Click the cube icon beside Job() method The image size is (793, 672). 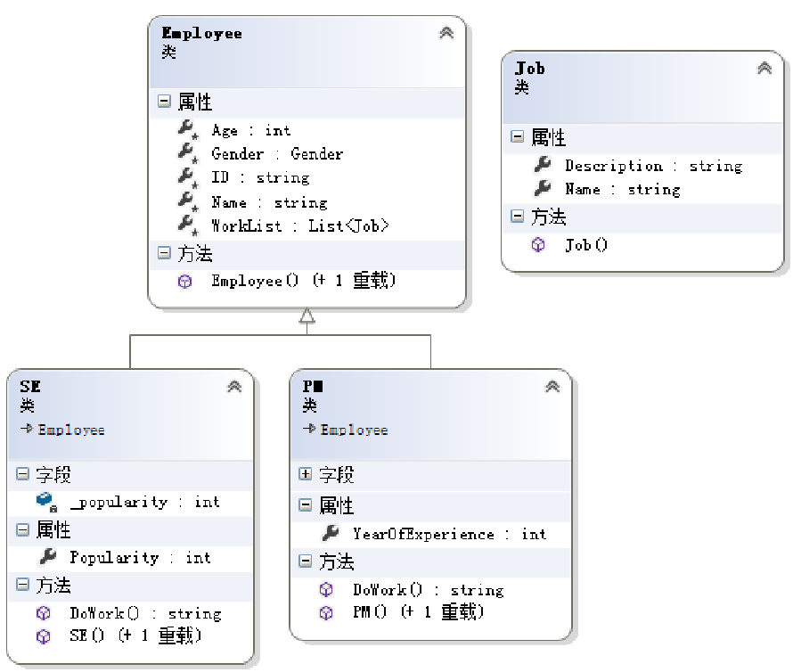538,244
